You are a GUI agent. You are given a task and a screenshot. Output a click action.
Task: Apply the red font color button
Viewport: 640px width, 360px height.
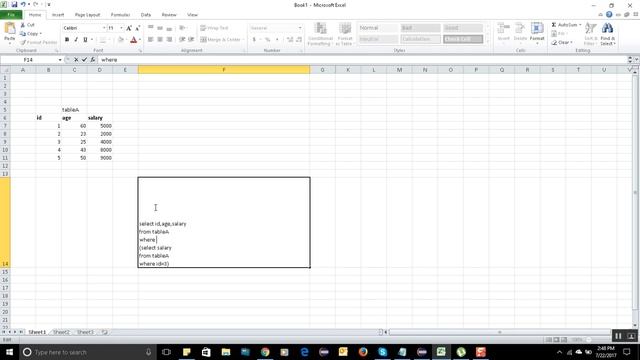tap(133, 40)
